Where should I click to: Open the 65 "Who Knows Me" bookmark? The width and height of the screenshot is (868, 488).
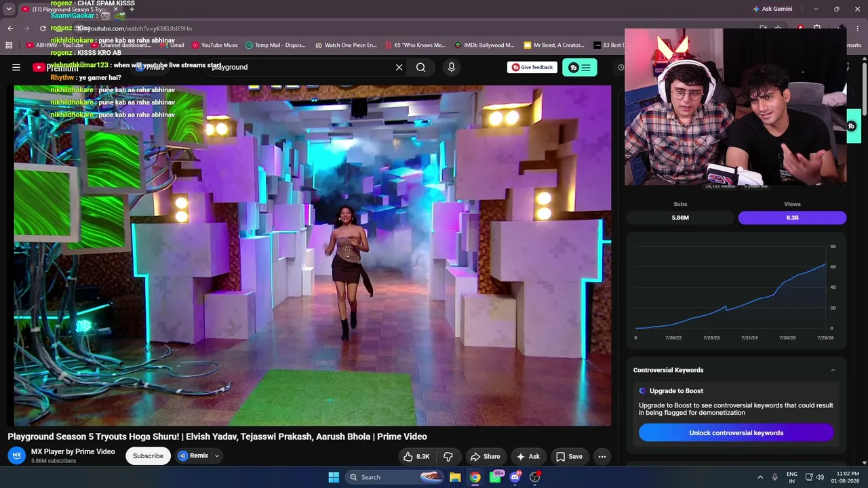(415, 45)
